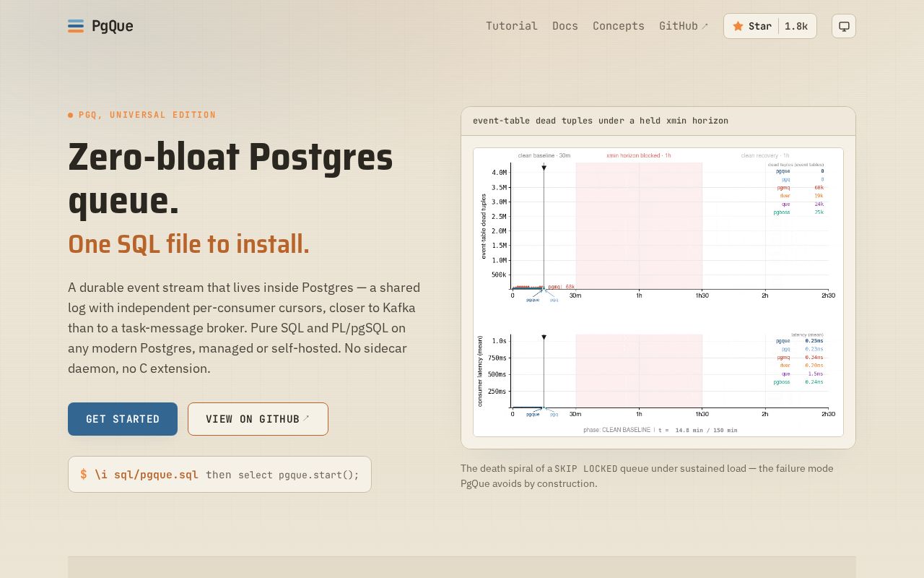Screen dimensions: 924x578
Task: Click the 'pgmq: 68k' annotation on the chart line
Action: click(561, 287)
